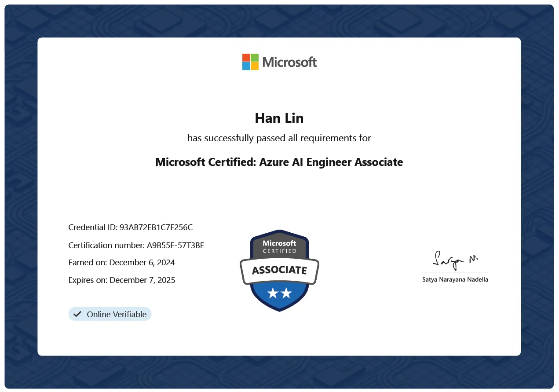This screenshot has width=559, height=392.
Task: Click the ASSOCIATE banner on the badge shield
Action: 279,270
